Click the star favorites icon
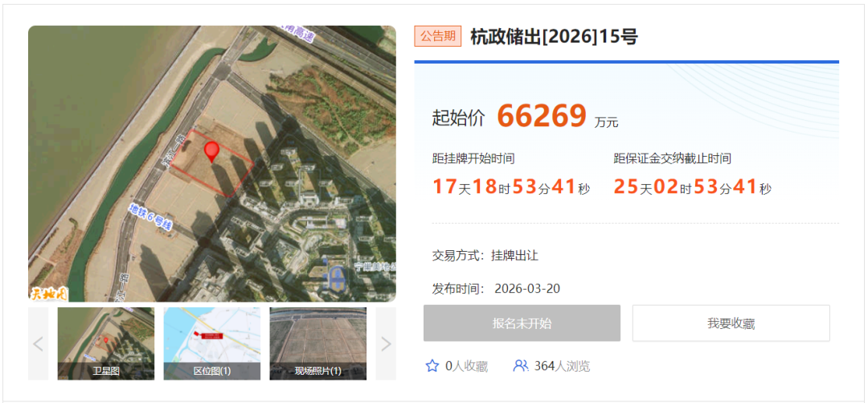 [x=432, y=366]
